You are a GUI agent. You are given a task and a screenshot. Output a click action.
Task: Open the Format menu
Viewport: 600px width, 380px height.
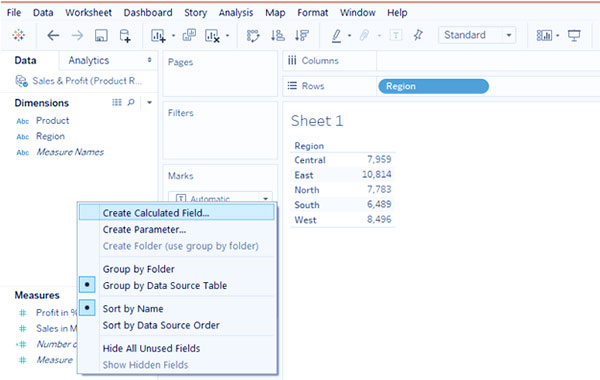coord(313,13)
